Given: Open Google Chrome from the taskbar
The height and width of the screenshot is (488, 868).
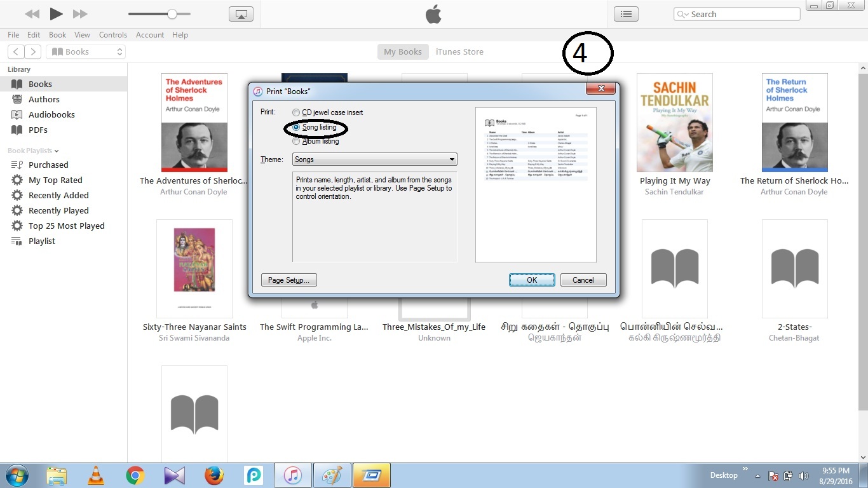Looking at the screenshot, I should [x=135, y=475].
